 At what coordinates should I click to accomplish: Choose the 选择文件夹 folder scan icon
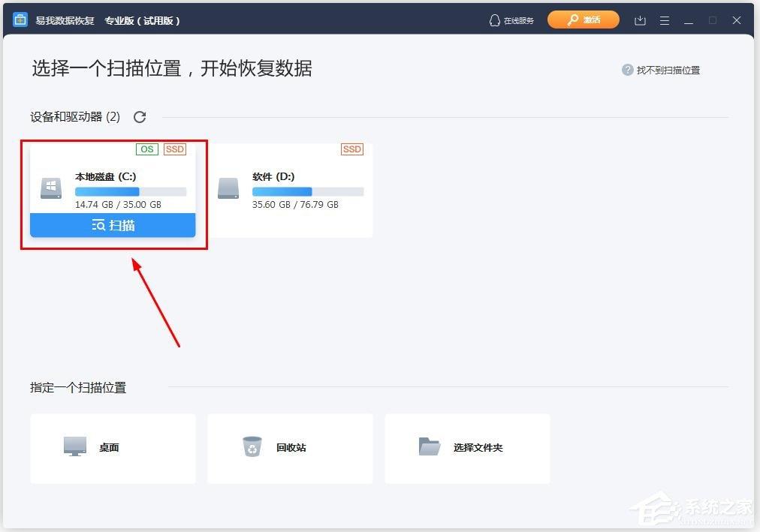click(x=429, y=445)
